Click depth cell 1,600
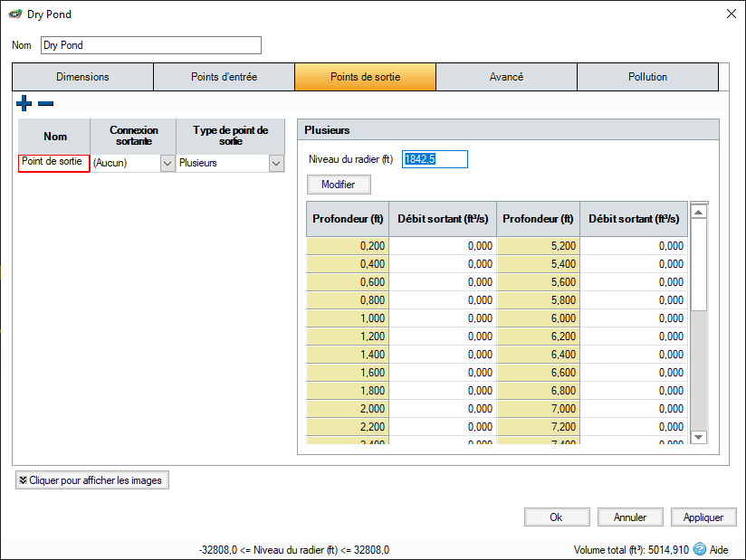This screenshot has width=746, height=560. pyautogui.click(x=348, y=372)
